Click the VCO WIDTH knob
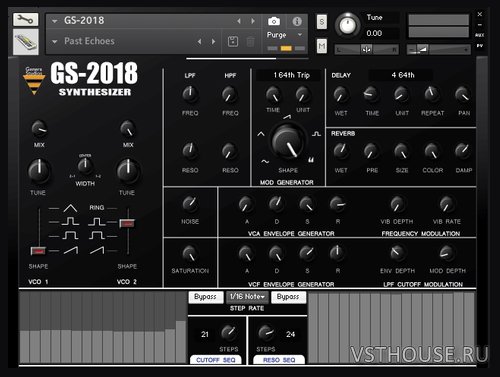500x377 pixels. (85, 166)
